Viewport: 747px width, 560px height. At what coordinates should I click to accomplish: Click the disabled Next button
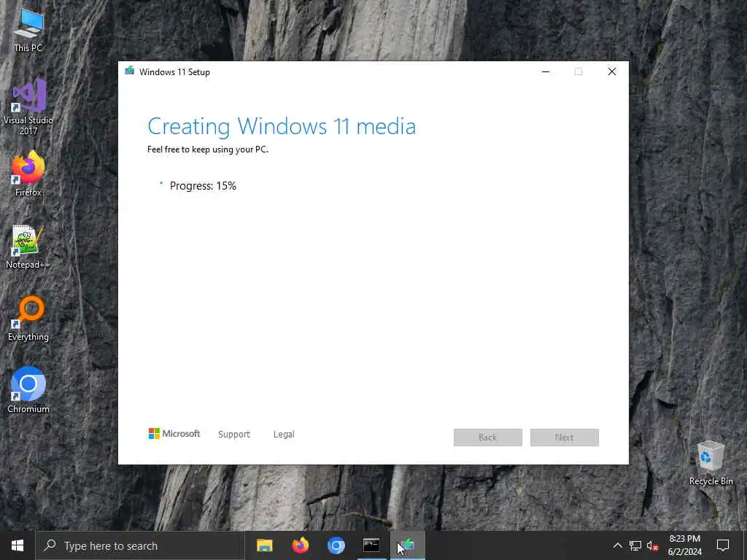tap(565, 437)
